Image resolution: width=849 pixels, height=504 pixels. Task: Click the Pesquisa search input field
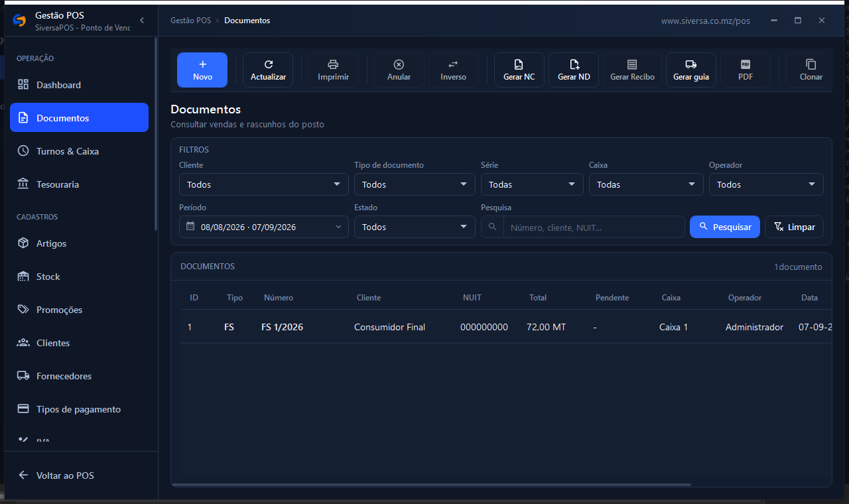(x=594, y=227)
